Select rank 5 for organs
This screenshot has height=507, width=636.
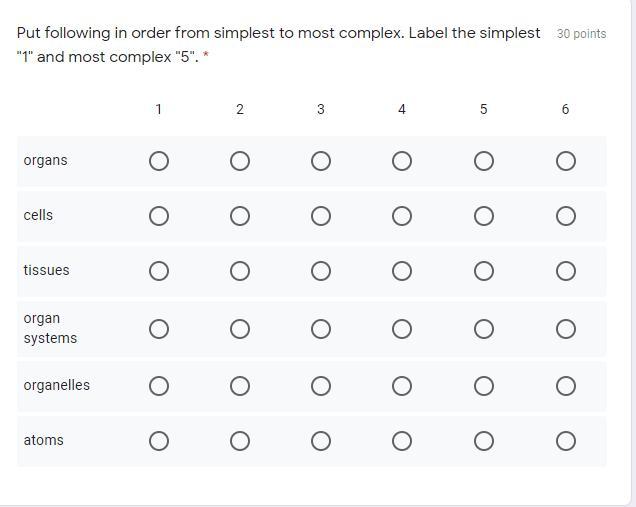point(484,161)
